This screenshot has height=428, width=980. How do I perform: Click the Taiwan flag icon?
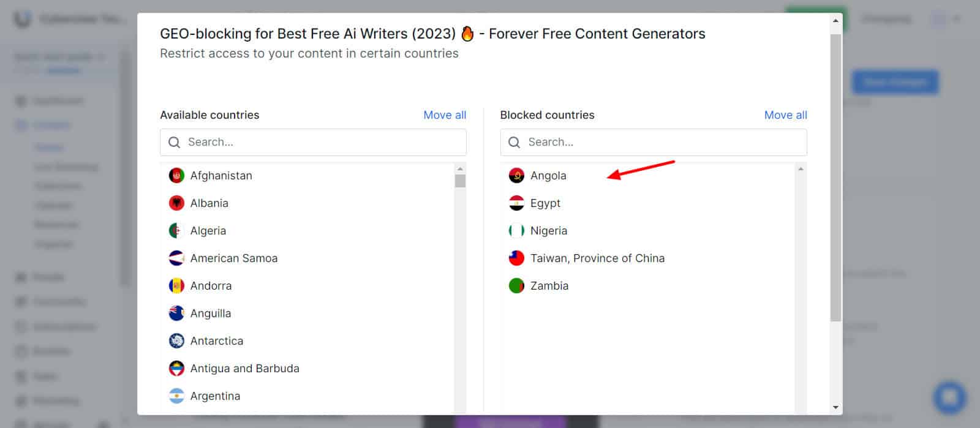(x=516, y=258)
